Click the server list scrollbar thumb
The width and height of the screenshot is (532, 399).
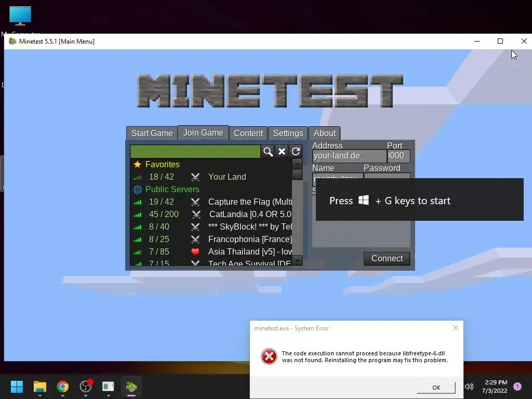click(297, 175)
